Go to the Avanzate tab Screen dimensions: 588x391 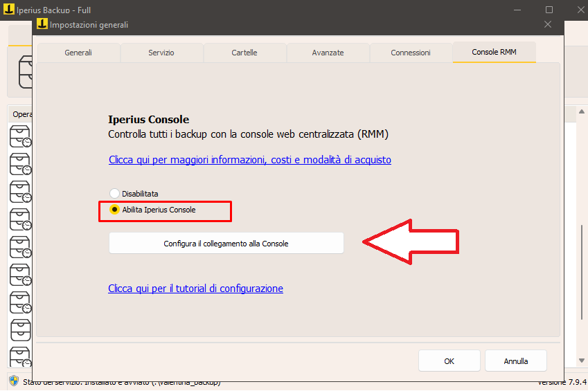click(328, 53)
